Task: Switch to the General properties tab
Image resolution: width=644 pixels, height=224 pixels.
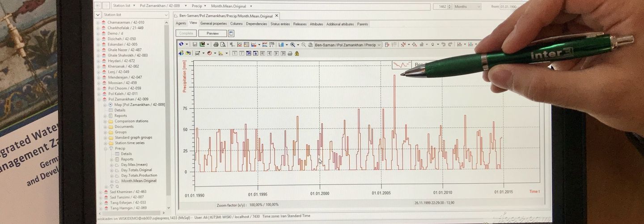Action: pyautogui.click(x=213, y=24)
